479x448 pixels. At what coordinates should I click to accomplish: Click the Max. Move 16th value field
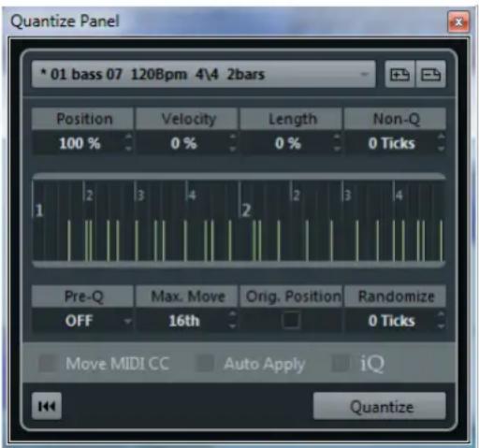click(x=183, y=321)
